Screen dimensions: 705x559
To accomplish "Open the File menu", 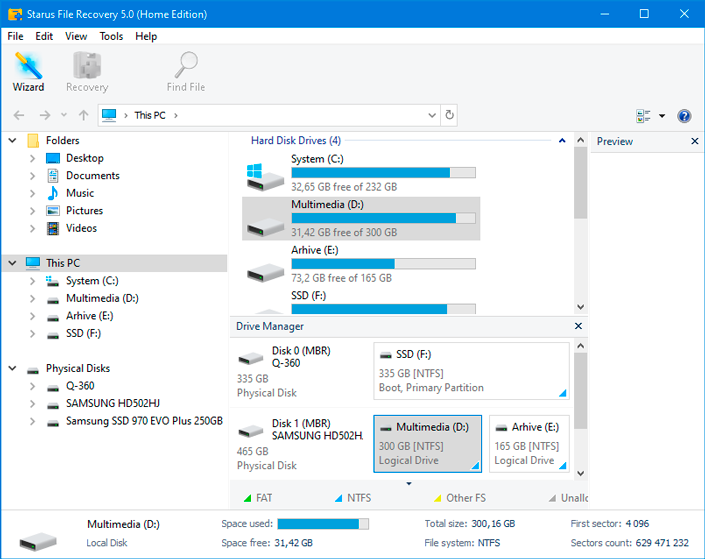I will 15,36.
